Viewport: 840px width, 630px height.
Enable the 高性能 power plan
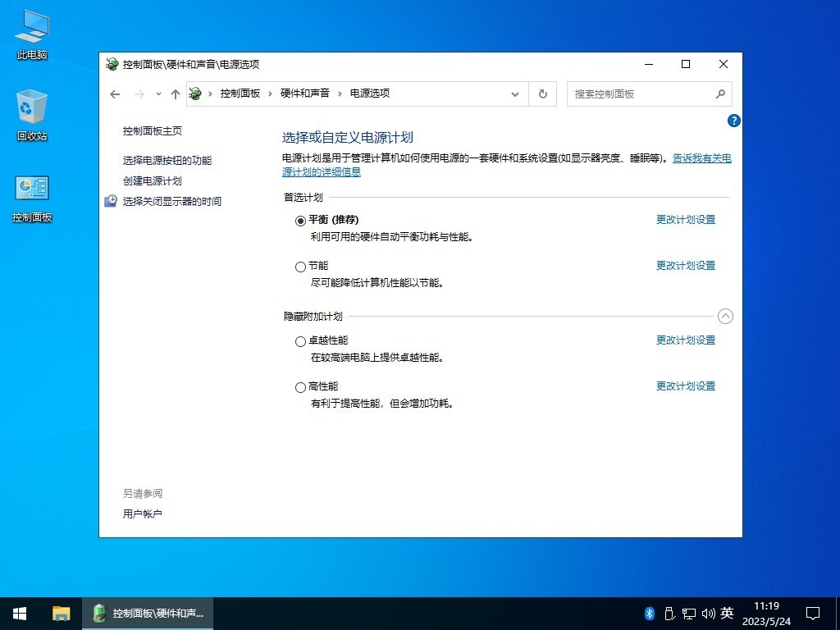(x=301, y=386)
